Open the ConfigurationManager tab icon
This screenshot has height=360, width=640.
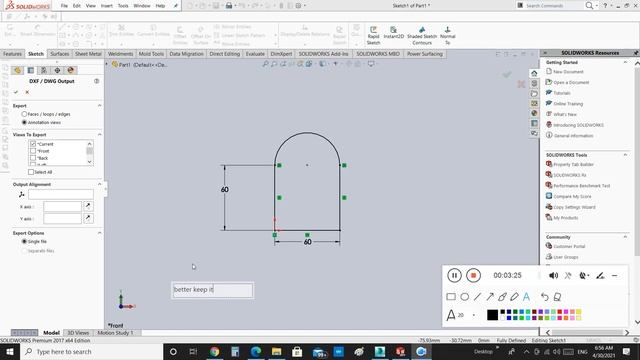coord(44,70)
